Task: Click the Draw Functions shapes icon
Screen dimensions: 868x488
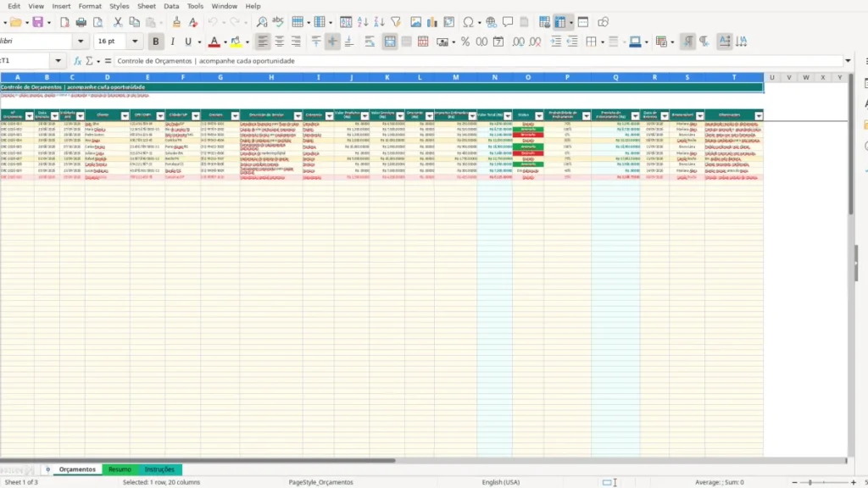Action: pos(603,22)
